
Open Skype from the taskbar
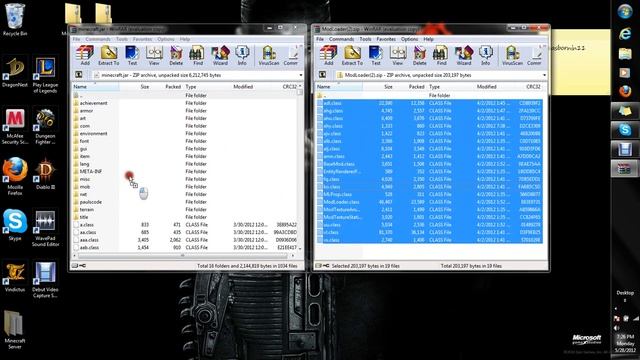(625, 130)
